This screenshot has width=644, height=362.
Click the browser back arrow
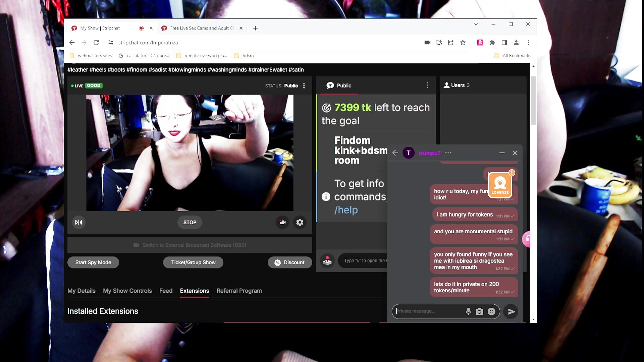72,43
